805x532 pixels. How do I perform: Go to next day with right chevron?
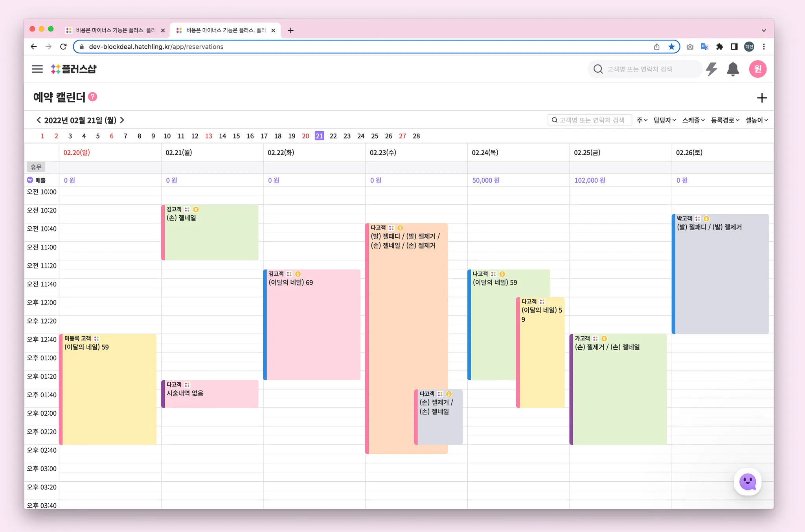coord(122,120)
